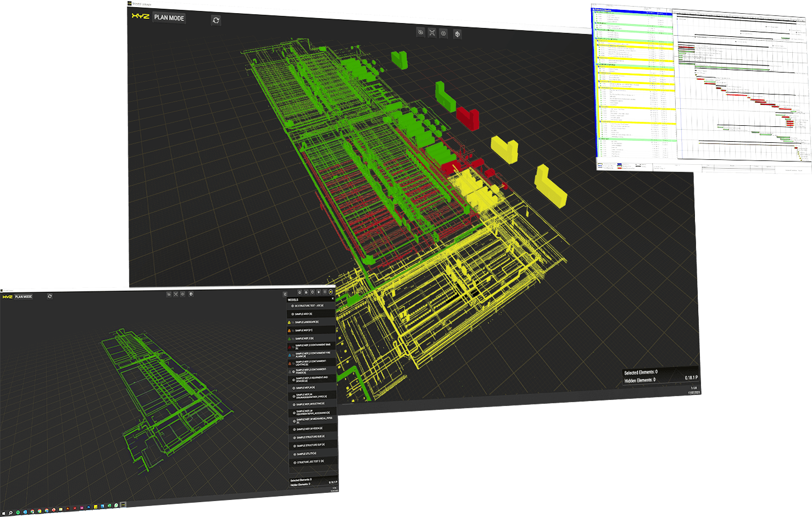Click the isolate crossed-arrows icon in the large viewer
812x517 pixels.
pos(432,33)
